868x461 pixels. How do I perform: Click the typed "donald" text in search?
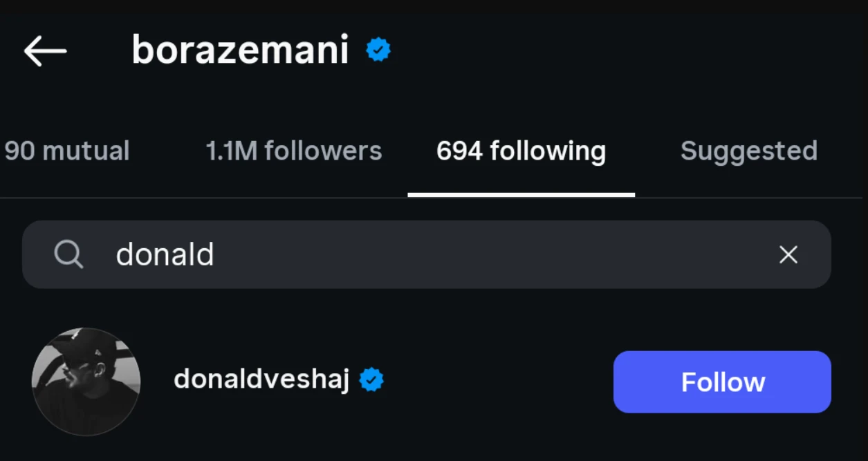(x=165, y=255)
